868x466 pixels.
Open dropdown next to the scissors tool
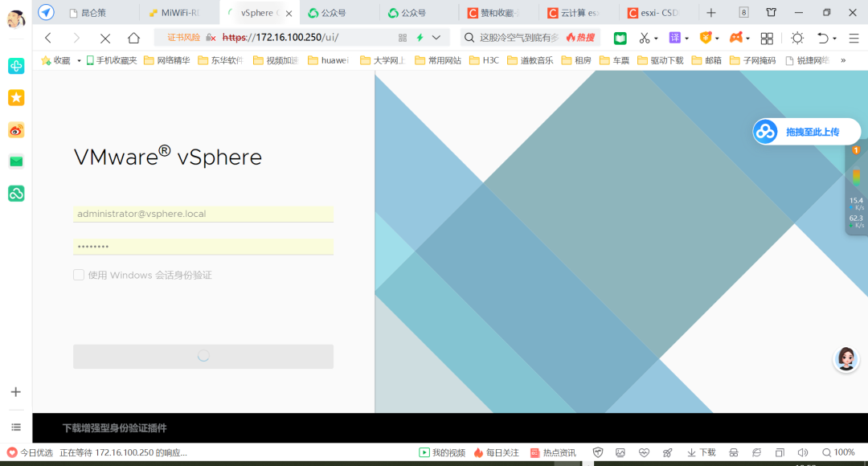[x=656, y=39]
